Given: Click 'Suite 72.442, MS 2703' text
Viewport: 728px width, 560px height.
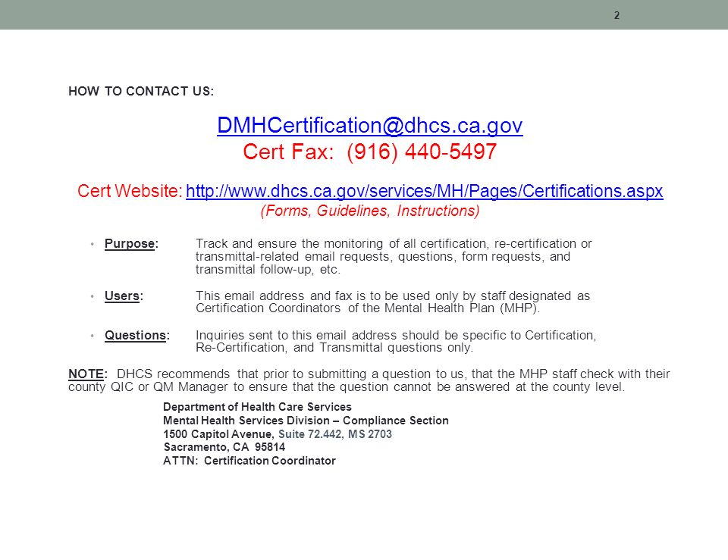Looking at the screenshot, I should (334, 434).
